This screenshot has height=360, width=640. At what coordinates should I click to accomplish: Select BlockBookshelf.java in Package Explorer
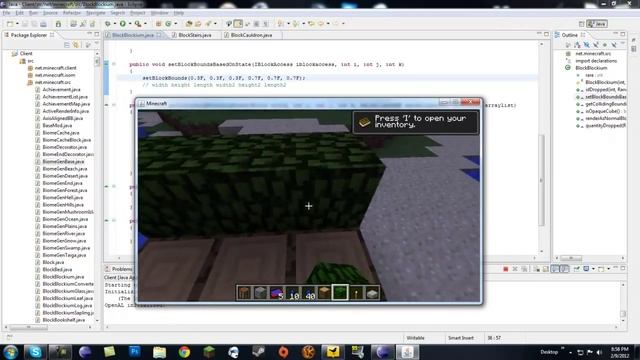(63, 320)
